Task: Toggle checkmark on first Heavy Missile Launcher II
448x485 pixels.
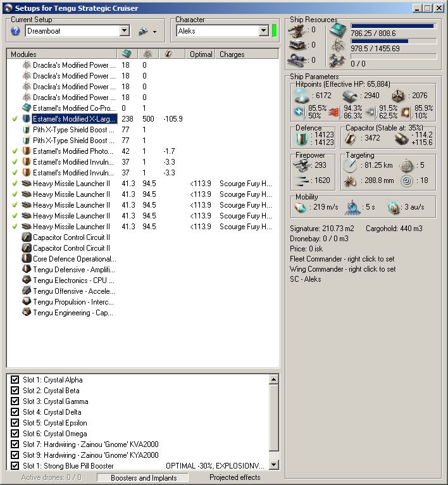Action: click(15, 184)
